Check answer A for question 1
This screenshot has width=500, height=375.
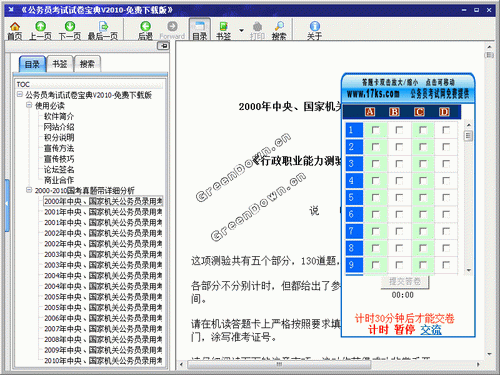click(376, 130)
